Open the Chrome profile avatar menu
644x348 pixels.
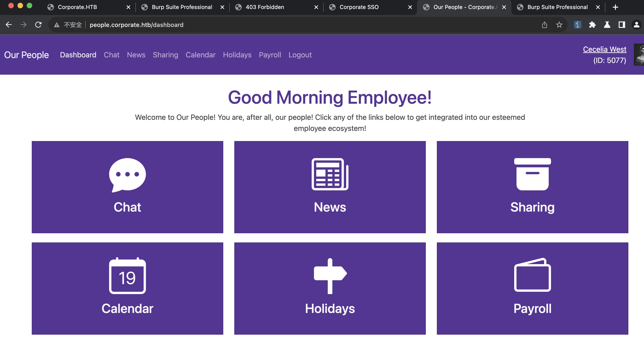coord(636,25)
